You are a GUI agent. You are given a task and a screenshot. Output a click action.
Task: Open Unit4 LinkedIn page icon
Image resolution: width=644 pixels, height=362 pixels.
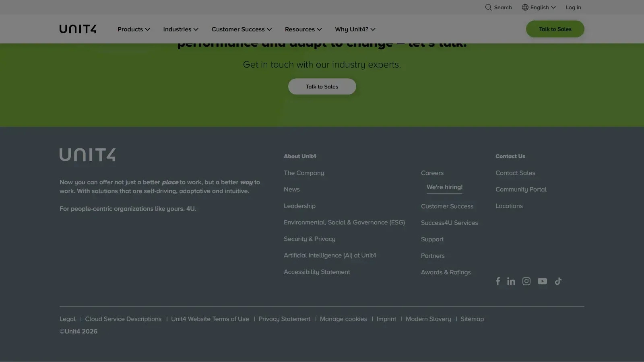(511, 281)
